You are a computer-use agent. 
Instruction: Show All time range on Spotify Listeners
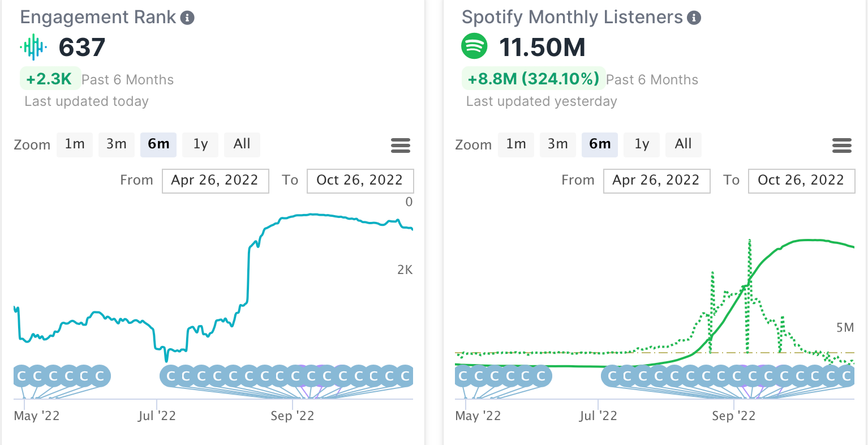tap(684, 144)
